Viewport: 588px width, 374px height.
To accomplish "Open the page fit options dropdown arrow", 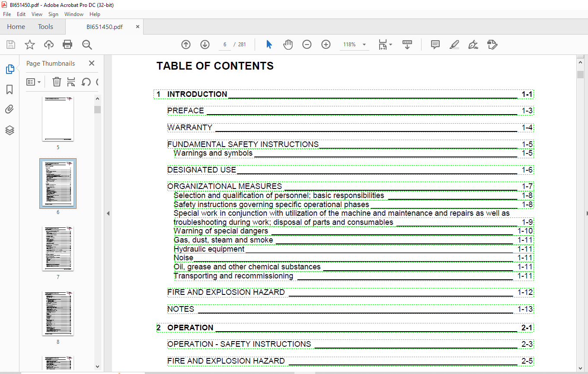I will (390, 45).
